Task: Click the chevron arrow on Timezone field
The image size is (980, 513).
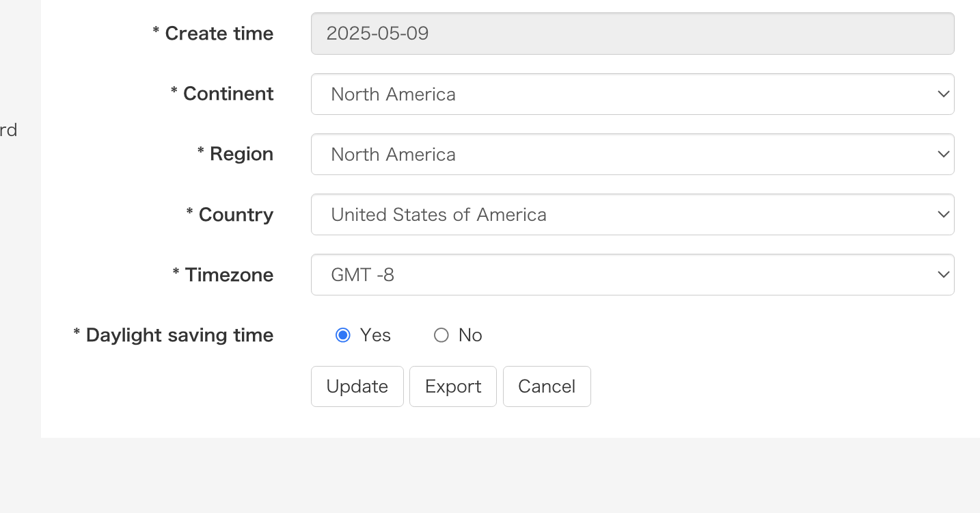Action: (943, 275)
